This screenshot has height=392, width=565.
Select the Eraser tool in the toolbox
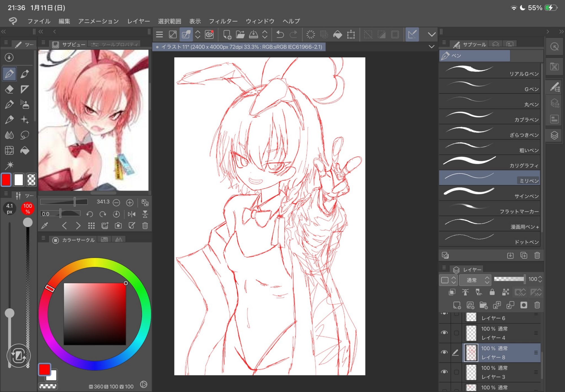click(x=9, y=89)
